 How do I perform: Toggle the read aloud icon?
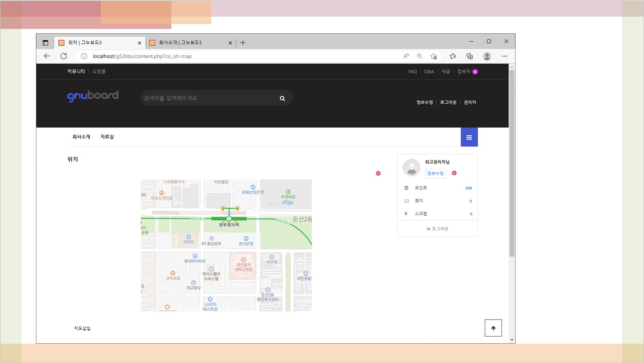pyautogui.click(x=406, y=56)
